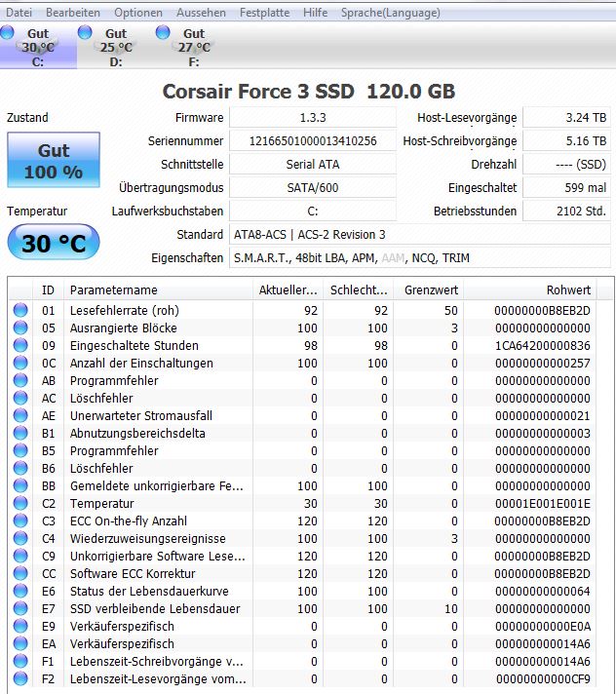Screen dimensions: 616x694
Task: Click status orb for Lebenszeit-Lesevorgänge row
Action: coord(20,678)
